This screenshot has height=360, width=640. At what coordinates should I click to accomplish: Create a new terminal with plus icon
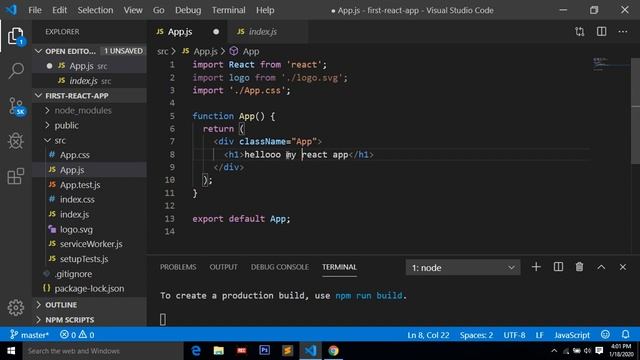(x=536, y=267)
